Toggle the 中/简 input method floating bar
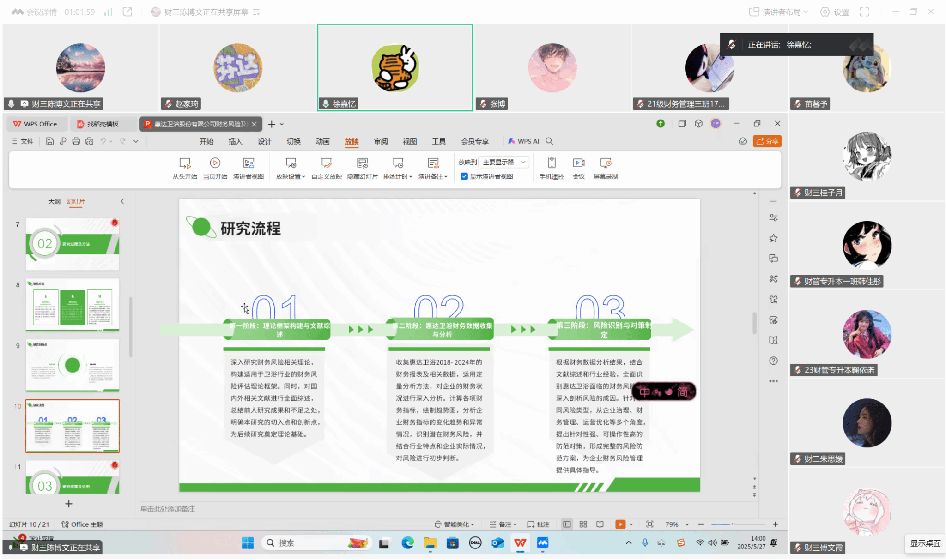This screenshot has width=946, height=560. coord(663,392)
